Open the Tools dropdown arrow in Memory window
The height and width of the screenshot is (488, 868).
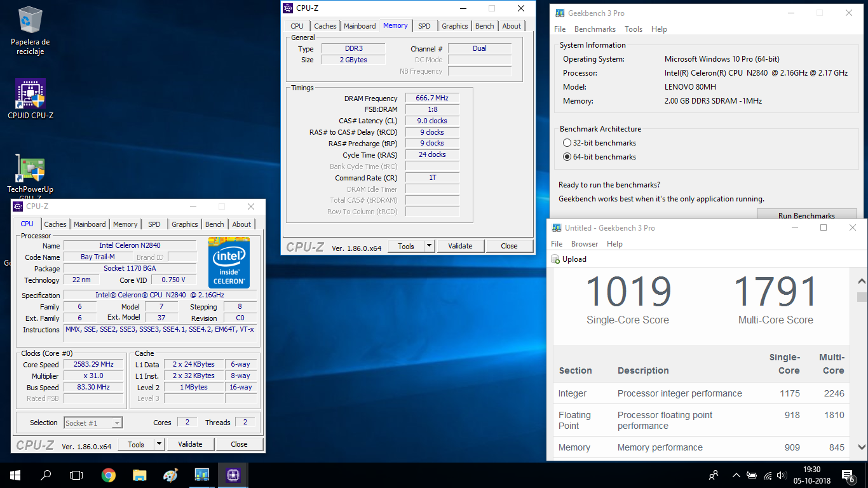pyautogui.click(x=429, y=246)
